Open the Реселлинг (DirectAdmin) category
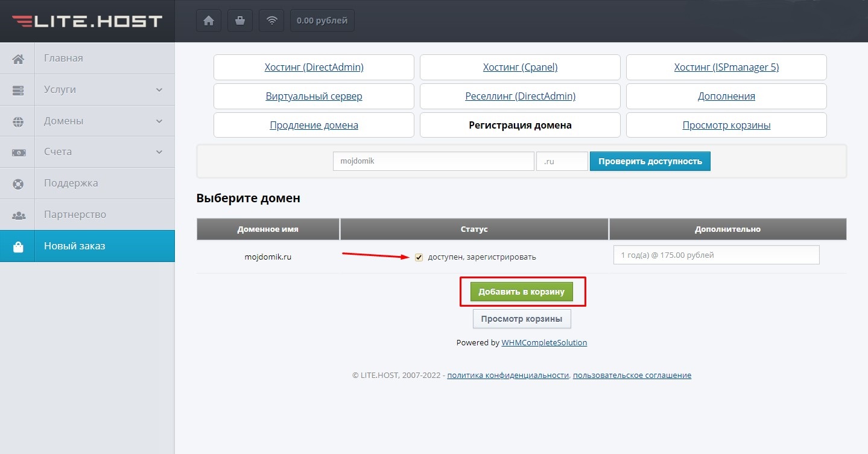 coord(520,96)
